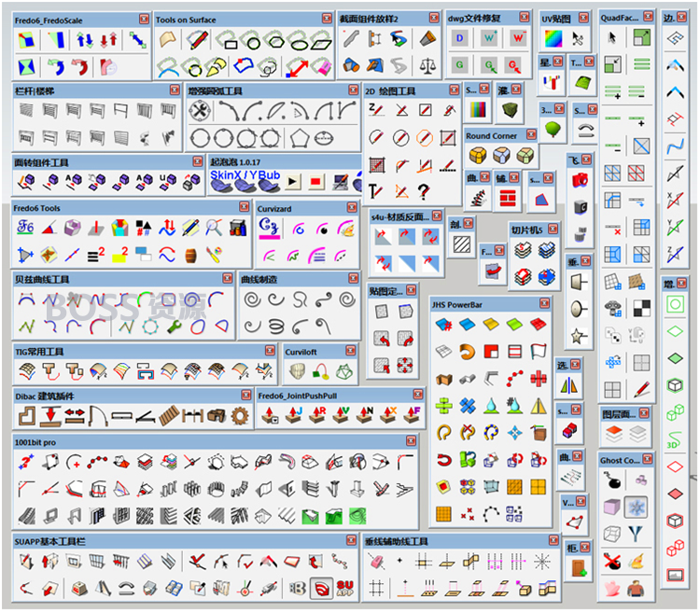Viewport: 700px width, 612px height.
Task: Click the yellow pyramid icon in JHS PowerBar
Action: 539,406
